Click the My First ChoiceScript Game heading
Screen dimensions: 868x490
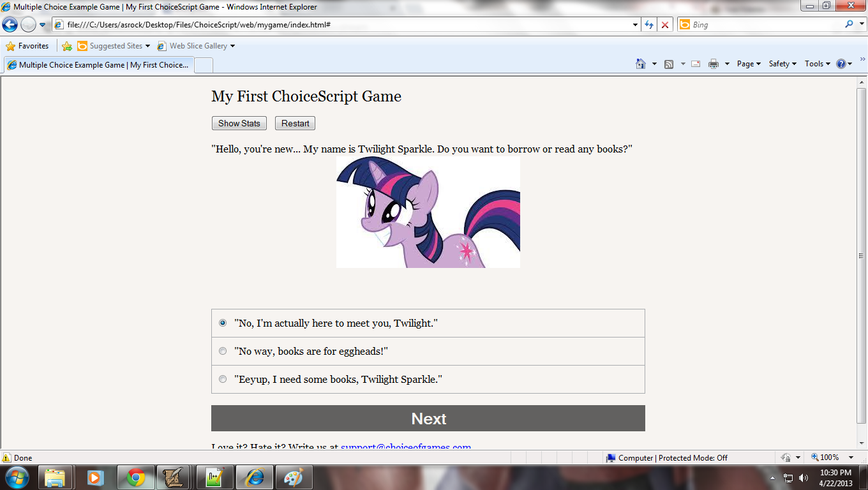[306, 96]
